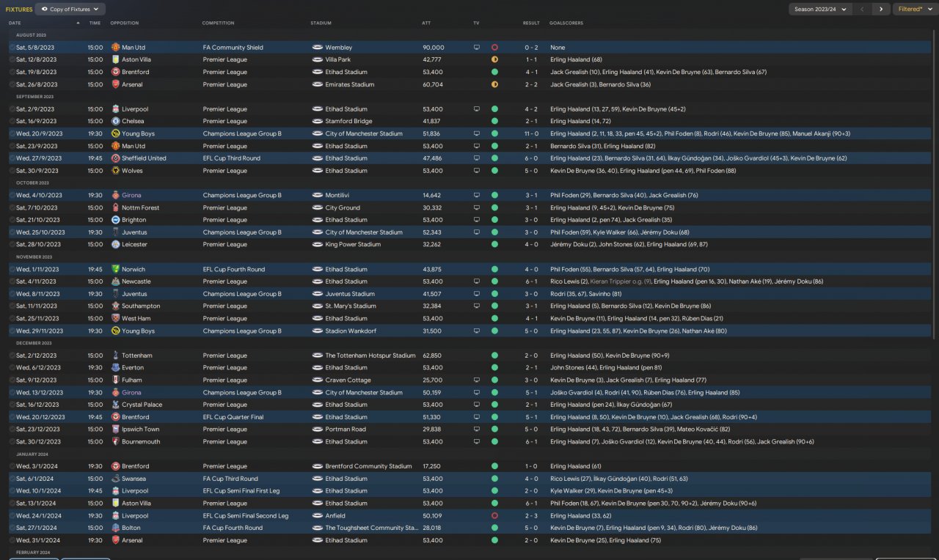Click the Swansea club badge
The height and width of the screenshot is (560, 939).
point(115,479)
